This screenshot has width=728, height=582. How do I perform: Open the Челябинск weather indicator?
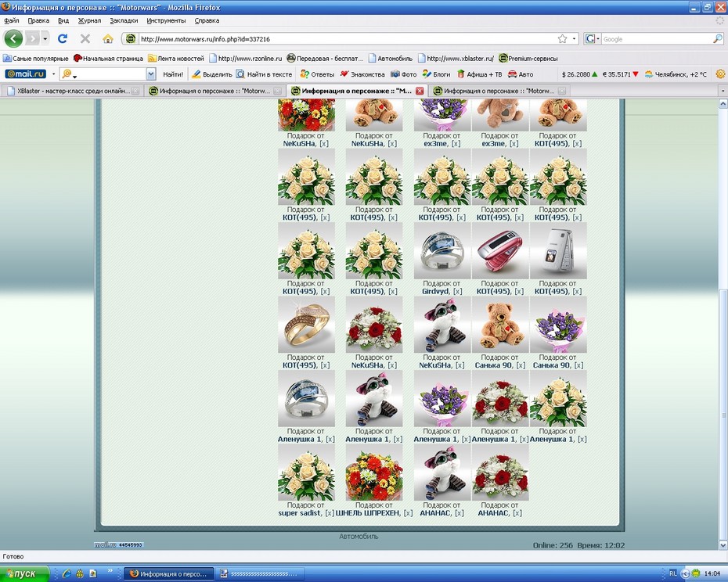(x=676, y=74)
